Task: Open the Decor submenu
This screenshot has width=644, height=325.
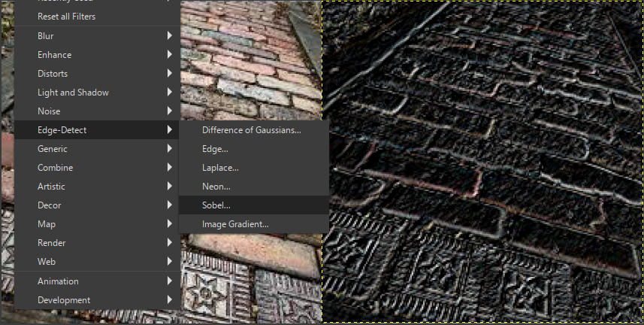Action: [49, 205]
